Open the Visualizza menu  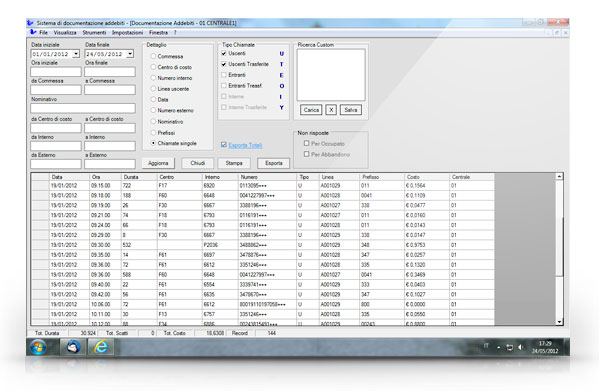pyautogui.click(x=65, y=33)
